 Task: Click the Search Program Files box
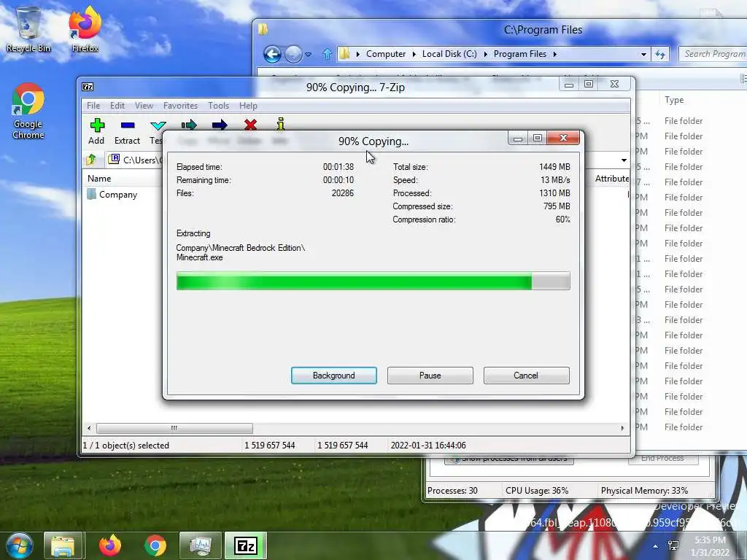[713, 54]
